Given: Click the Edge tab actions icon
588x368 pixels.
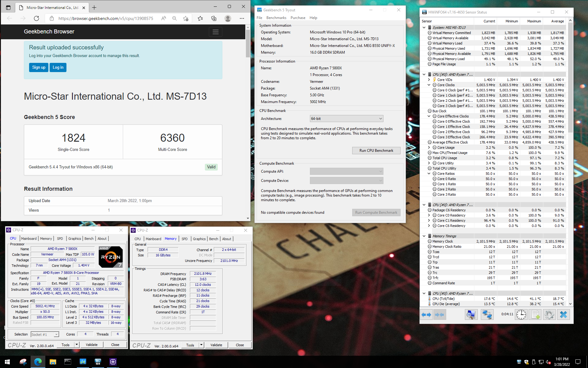Looking at the screenshot, I should click(x=8, y=7).
